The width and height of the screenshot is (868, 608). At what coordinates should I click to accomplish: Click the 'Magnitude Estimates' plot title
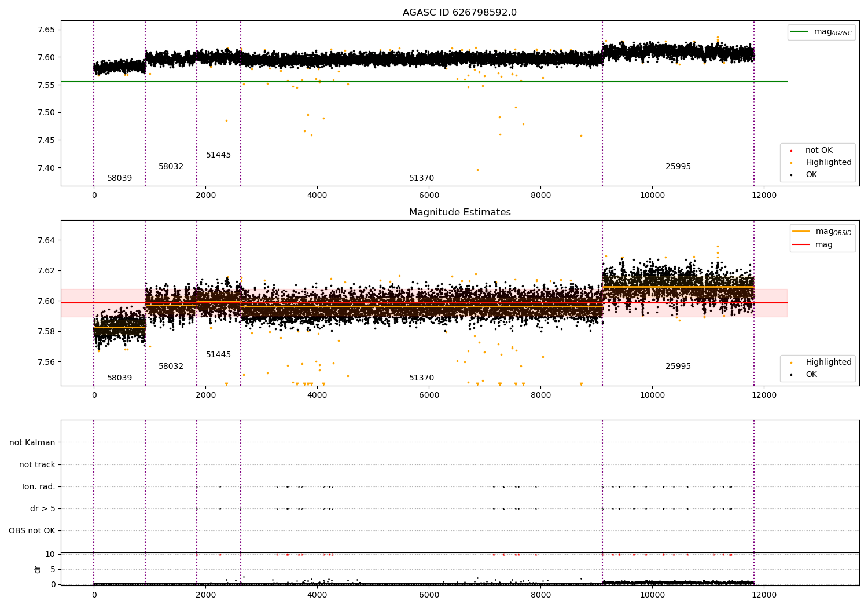point(459,213)
